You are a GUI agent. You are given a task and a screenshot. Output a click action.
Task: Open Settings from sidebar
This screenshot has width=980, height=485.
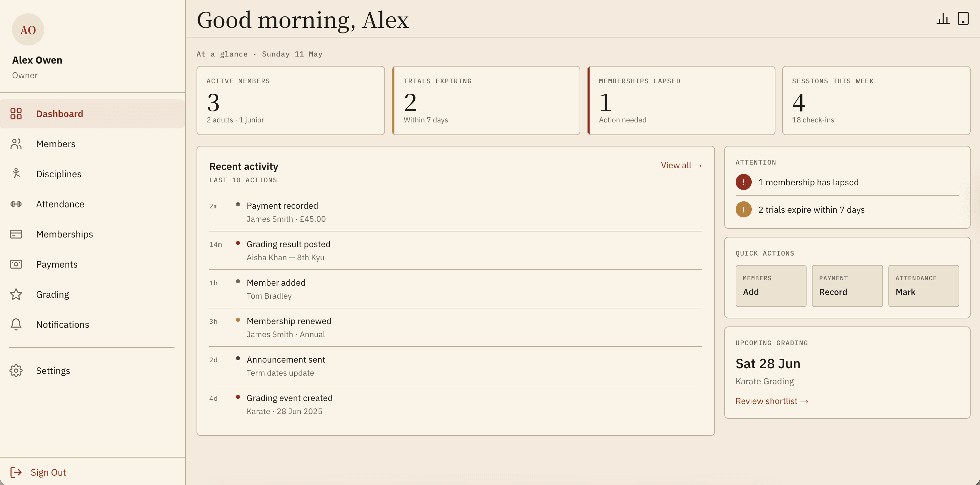click(x=93, y=370)
